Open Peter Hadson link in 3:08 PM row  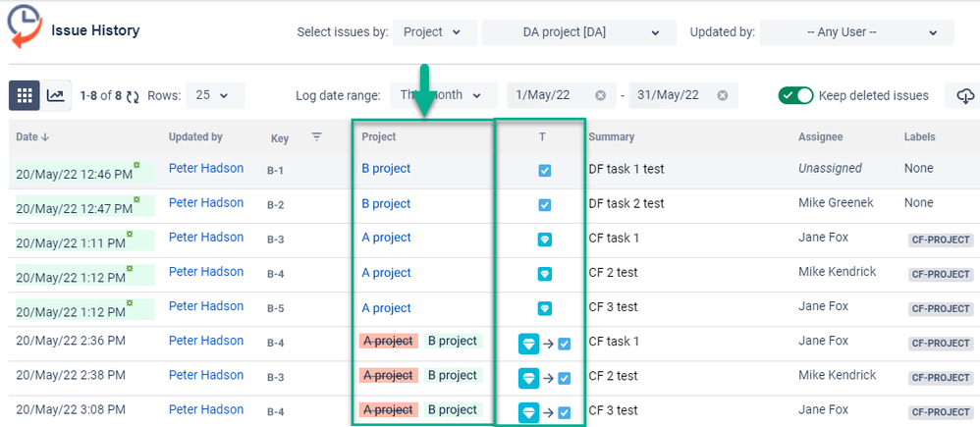206,409
